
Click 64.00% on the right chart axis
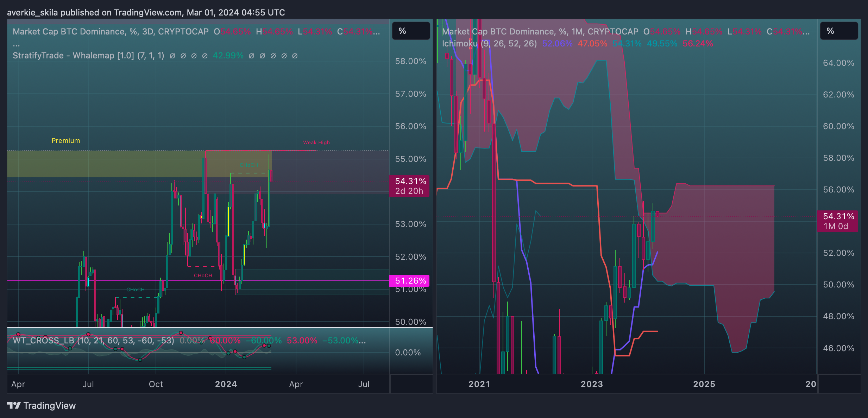click(x=838, y=63)
